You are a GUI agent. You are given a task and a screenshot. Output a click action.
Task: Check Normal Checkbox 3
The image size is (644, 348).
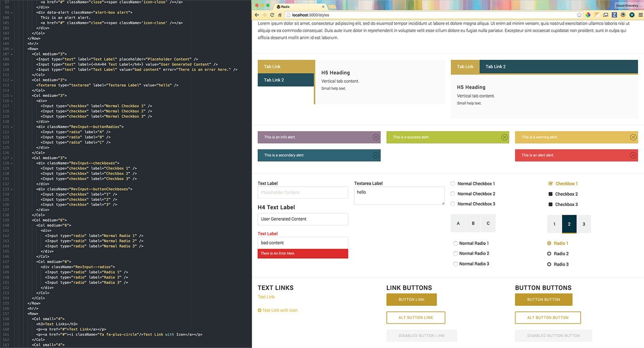click(x=453, y=204)
